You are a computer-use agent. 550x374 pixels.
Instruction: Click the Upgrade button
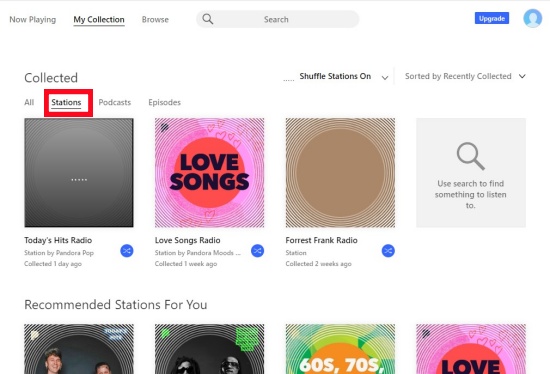click(492, 18)
